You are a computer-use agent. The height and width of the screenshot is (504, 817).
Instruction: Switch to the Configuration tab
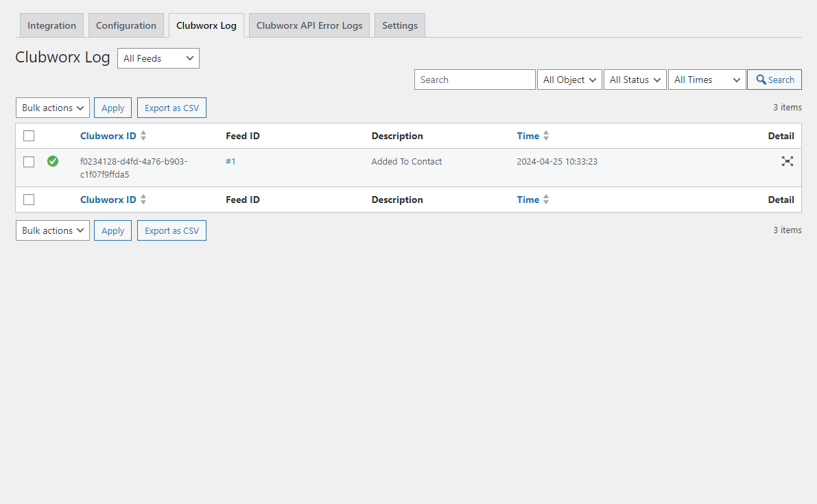tap(126, 25)
